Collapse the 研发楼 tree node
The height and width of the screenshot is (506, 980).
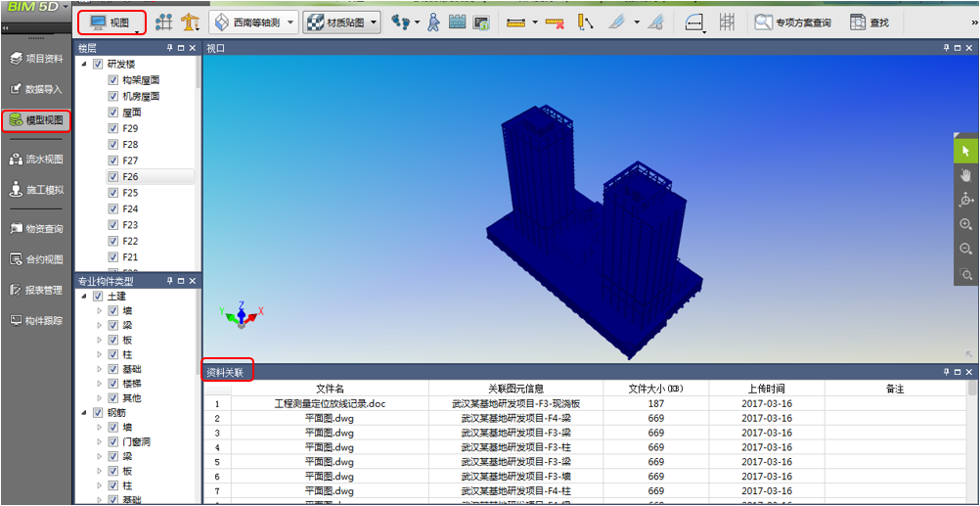coord(84,65)
